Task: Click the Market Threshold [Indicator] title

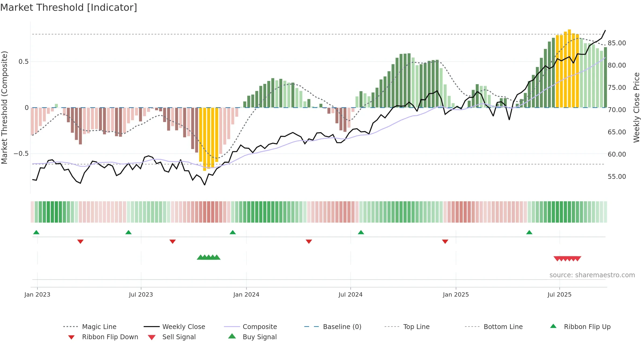Action: click(x=69, y=8)
